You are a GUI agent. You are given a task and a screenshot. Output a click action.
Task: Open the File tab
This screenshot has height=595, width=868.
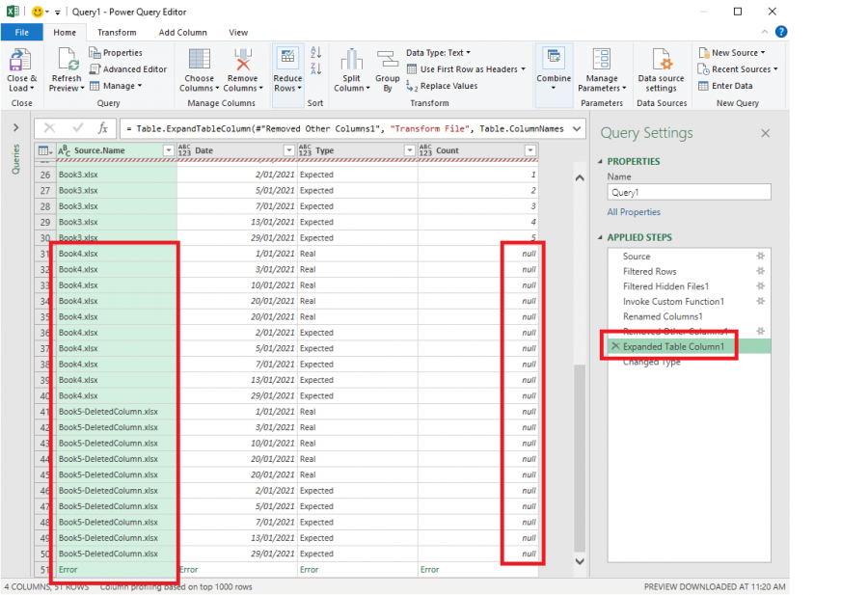click(21, 32)
